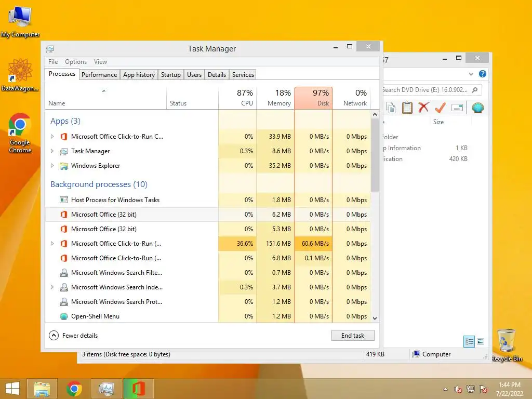Open File Explorer from taskbar

(x=42, y=389)
